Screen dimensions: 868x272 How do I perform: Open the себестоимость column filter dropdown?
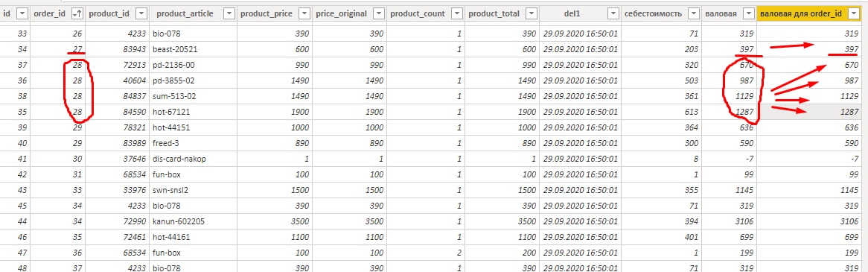click(695, 14)
